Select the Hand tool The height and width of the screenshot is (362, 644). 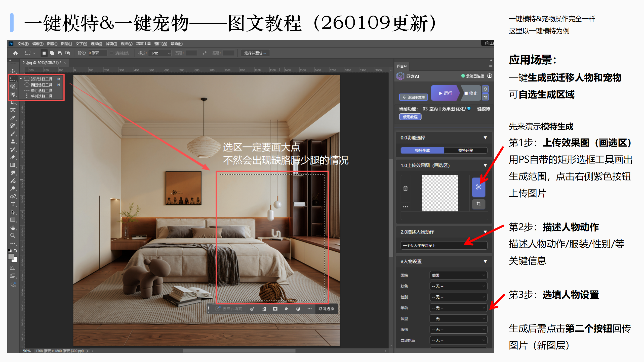point(13,228)
